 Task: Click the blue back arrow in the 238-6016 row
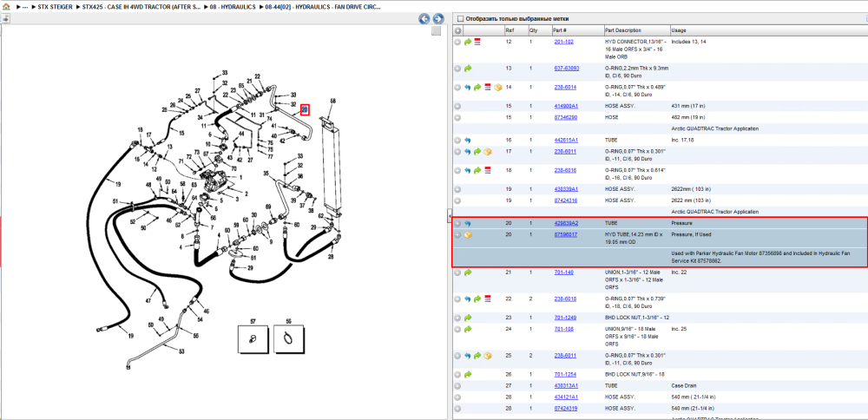point(468,170)
